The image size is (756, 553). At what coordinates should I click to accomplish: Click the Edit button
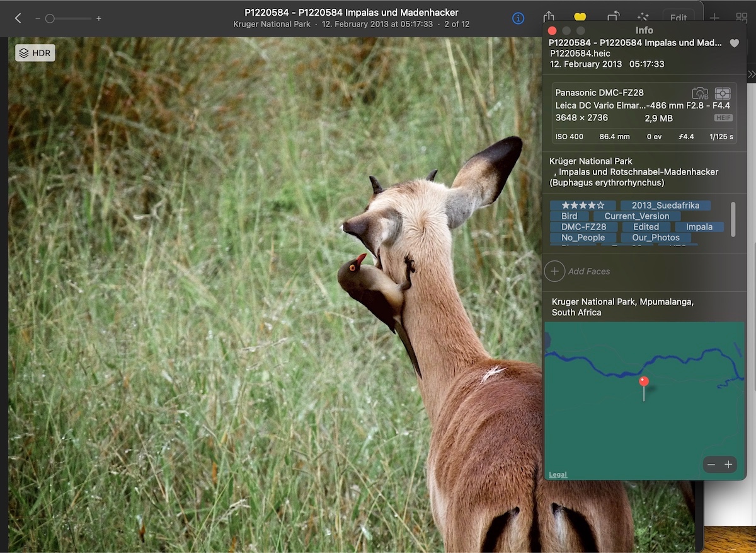(x=678, y=18)
